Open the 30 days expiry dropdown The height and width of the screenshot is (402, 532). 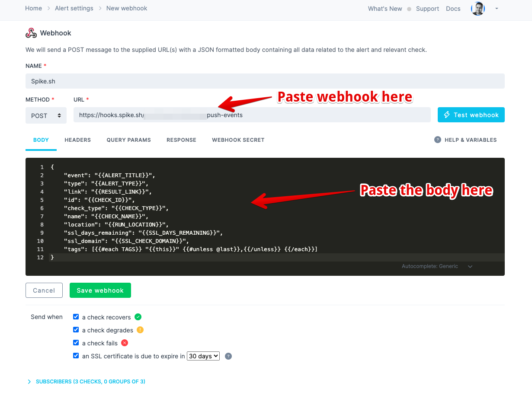point(203,356)
